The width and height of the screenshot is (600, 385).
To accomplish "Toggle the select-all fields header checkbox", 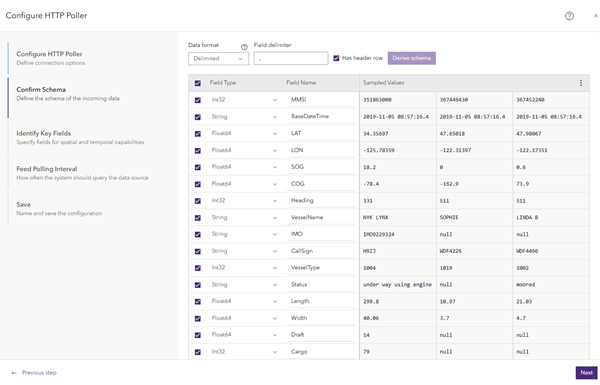I will pos(197,83).
